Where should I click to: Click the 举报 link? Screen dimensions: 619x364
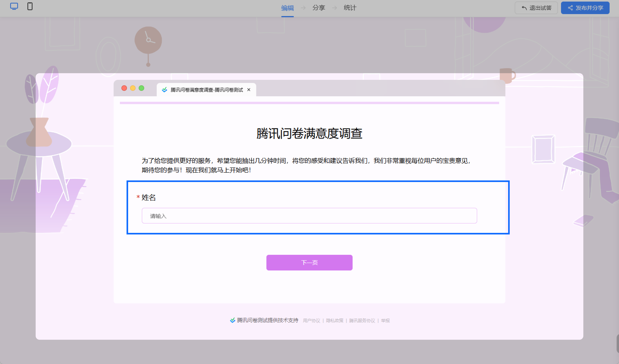(x=385, y=321)
